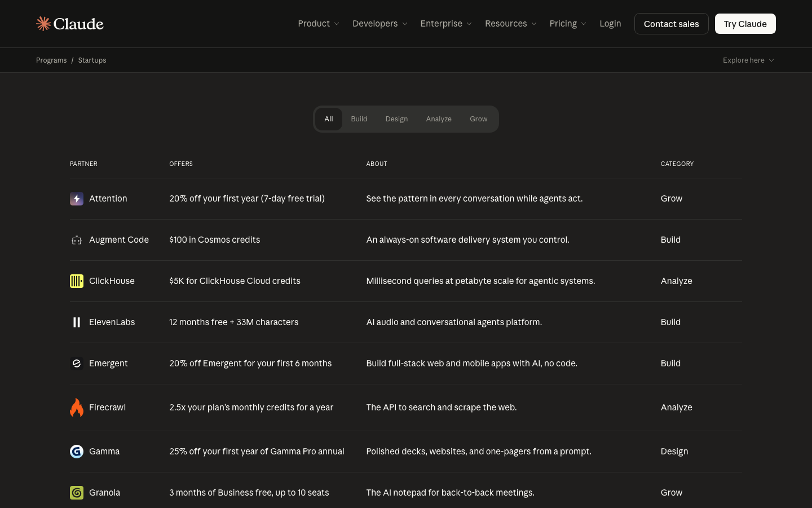Click the Login link

tap(610, 24)
